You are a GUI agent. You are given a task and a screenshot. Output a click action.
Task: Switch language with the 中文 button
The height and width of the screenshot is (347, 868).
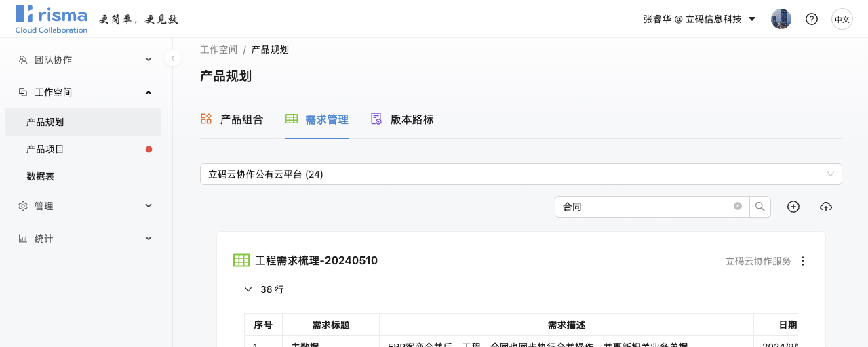pos(842,19)
